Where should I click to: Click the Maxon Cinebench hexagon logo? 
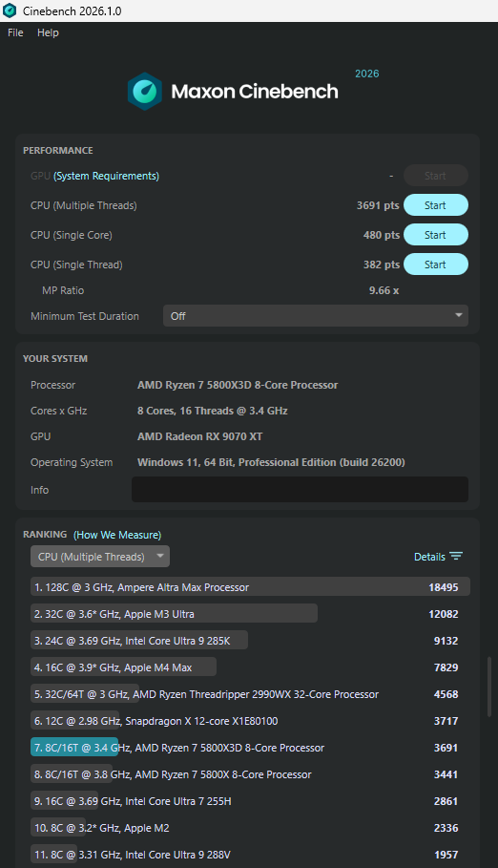pyautogui.click(x=145, y=92)
